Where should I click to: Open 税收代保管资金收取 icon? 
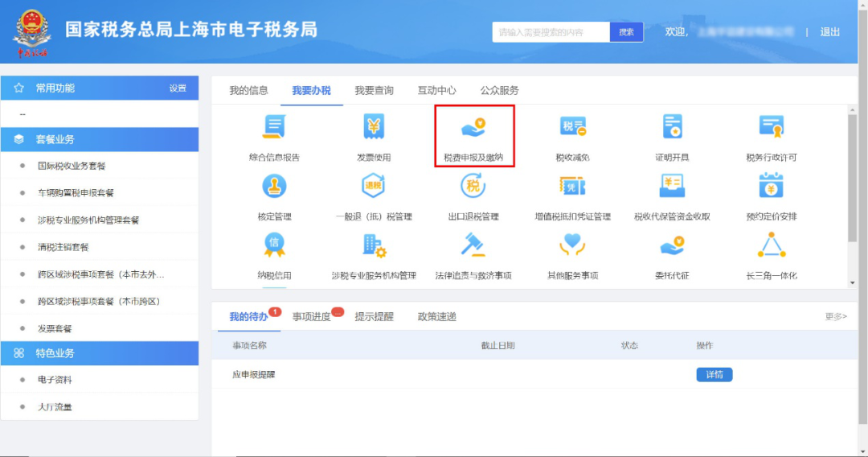pyautogui.click(x=672, y=186)
